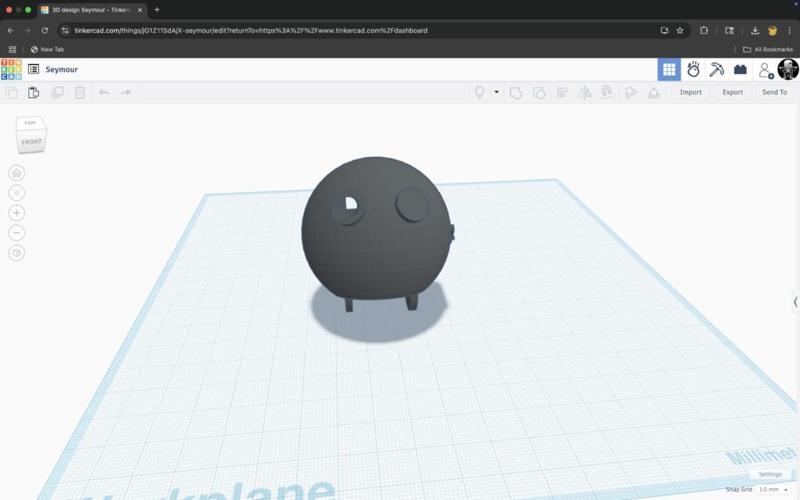
Task: Click the Mirror tool icon
Action: pyautogui.click(x=585, y=92)
